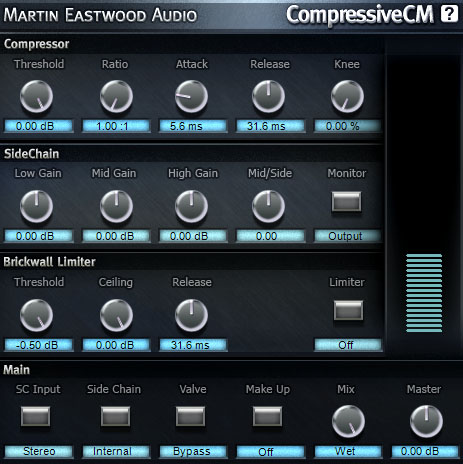Click the High Gain knob
Viewport: 463px width, 464px height.
pyautogui.click(x=192, y=206)
